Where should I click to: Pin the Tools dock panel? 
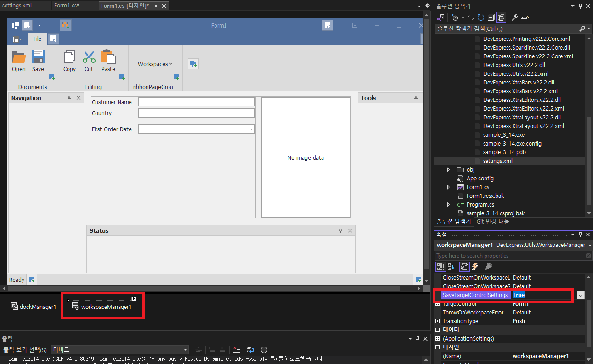pos(416,98)
